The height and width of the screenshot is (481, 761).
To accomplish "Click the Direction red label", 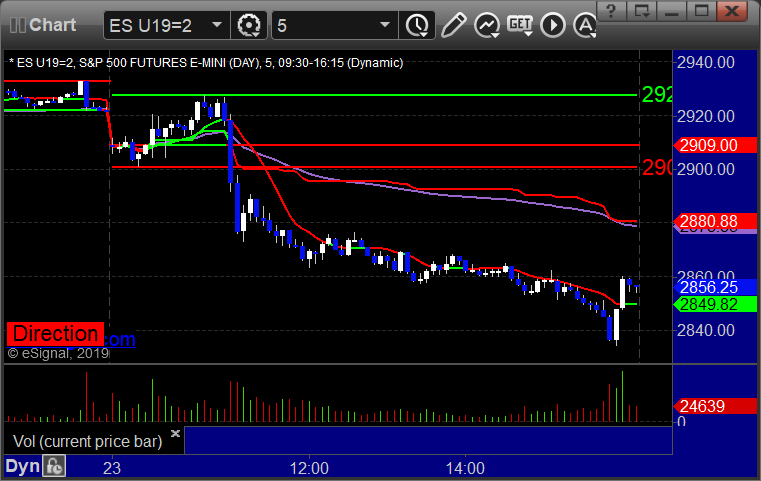I will pyautogui.click(x=55, y=334).
